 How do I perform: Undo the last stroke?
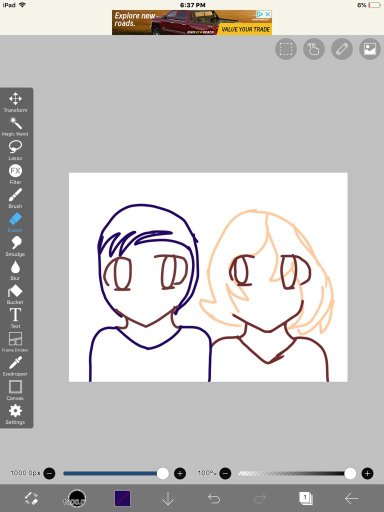[x=214, y=498]
